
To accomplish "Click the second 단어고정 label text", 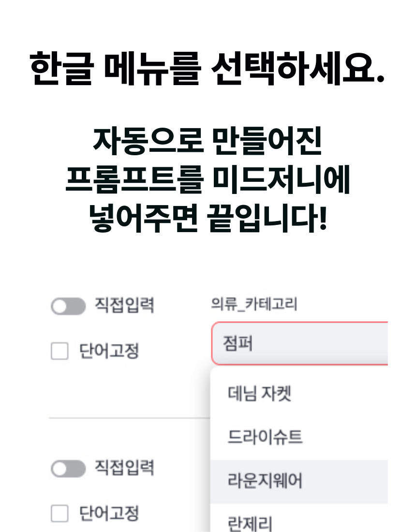I will tap(109, 513).
